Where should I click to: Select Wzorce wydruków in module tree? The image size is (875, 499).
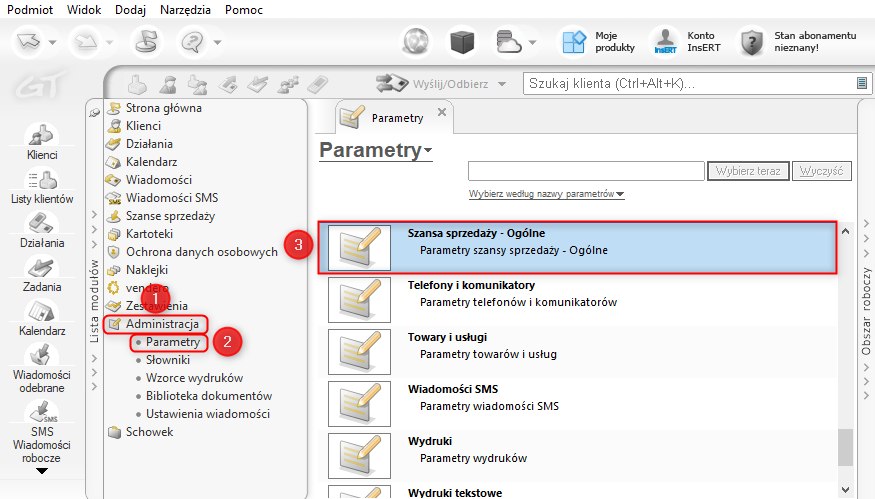[x=194, y=378]
